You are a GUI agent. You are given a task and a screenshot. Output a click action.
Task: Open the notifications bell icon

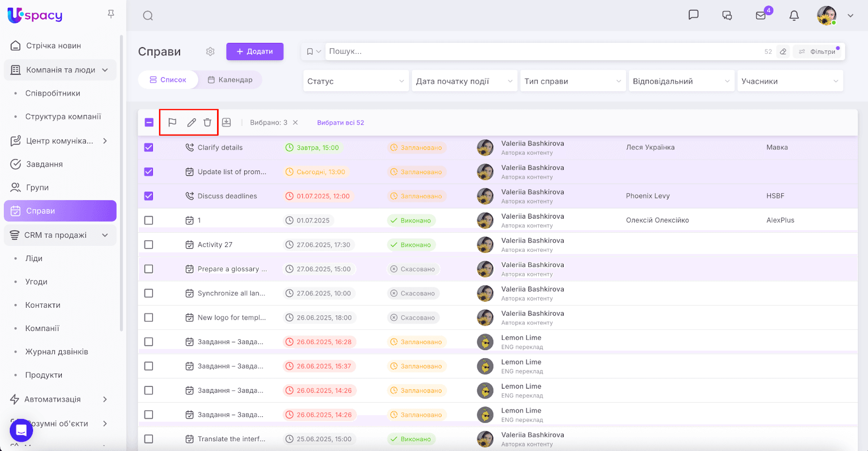point(794,16)
